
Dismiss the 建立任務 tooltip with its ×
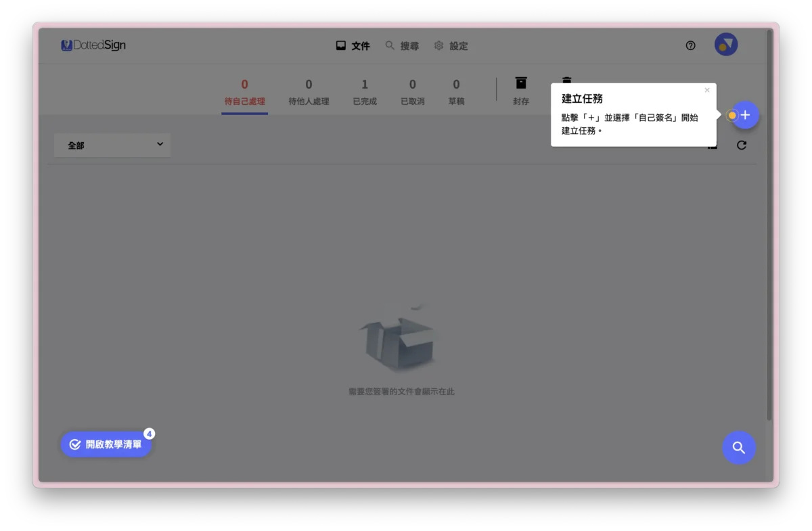(707, 90)
